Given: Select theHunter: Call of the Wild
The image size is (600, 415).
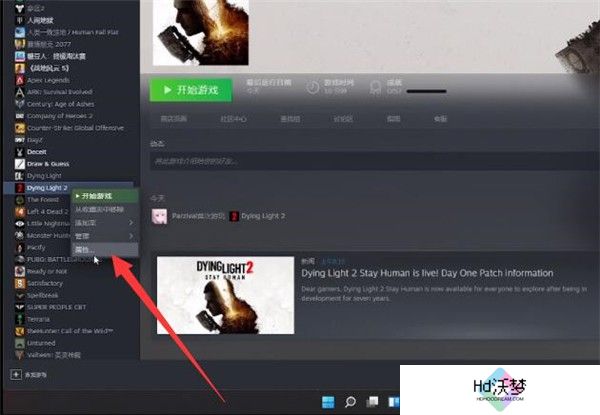Looking at the screenshot, I should (x=70, y=331).
